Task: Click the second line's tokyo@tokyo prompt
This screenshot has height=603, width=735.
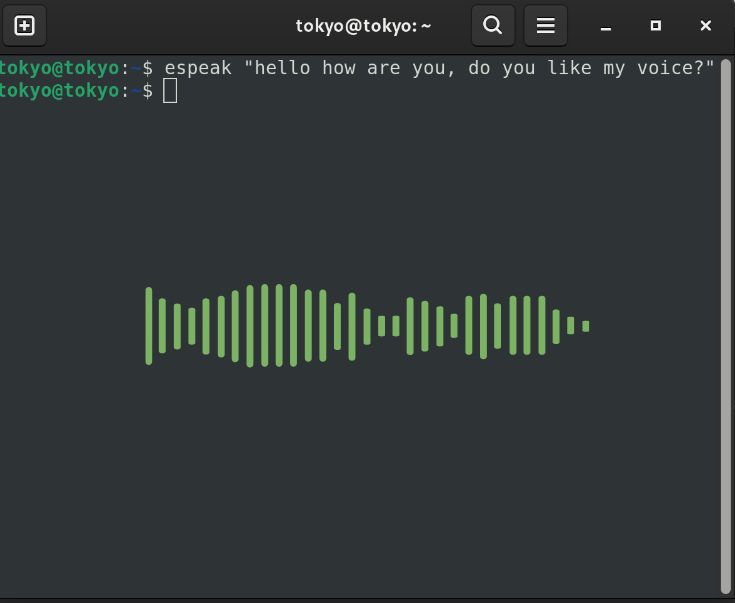Action: (x=59, y=91)
